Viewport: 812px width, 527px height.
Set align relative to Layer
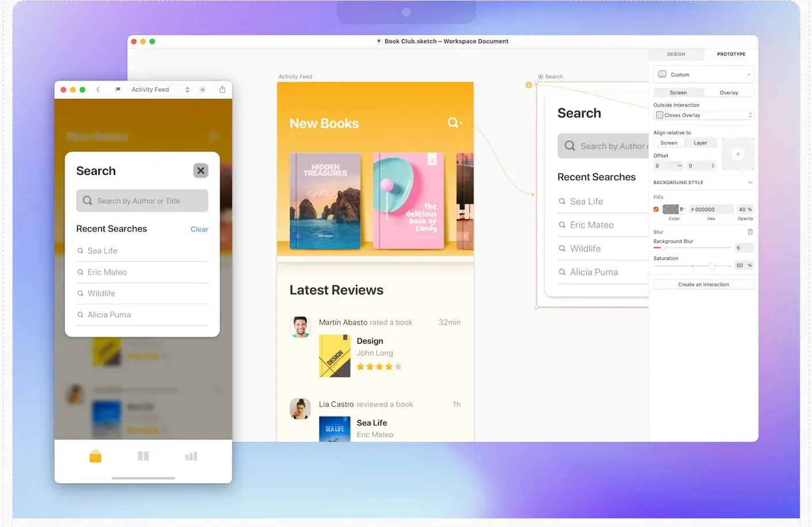pos(700,143)
